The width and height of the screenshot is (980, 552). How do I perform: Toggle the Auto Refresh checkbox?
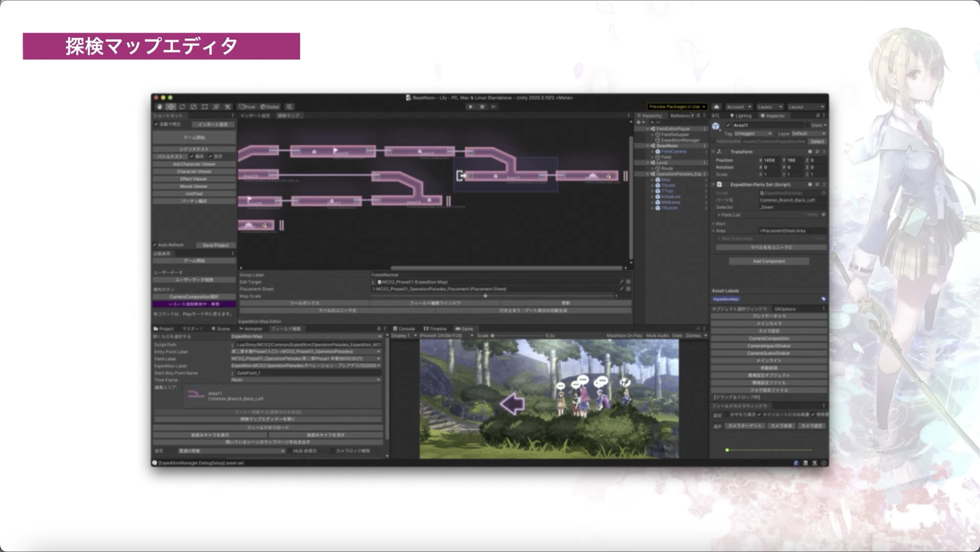coord(155,245)
